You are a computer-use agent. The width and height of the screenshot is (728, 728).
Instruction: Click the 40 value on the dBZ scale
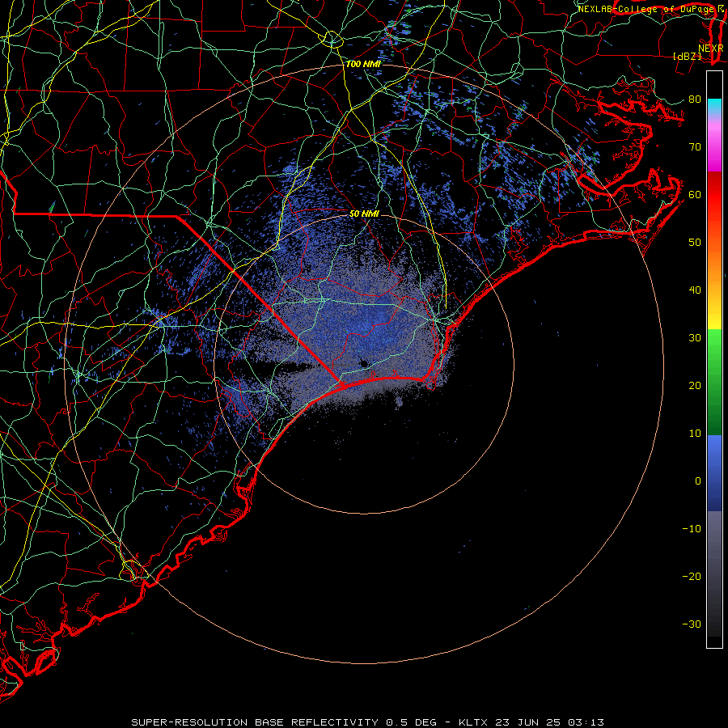pos(695,290)
